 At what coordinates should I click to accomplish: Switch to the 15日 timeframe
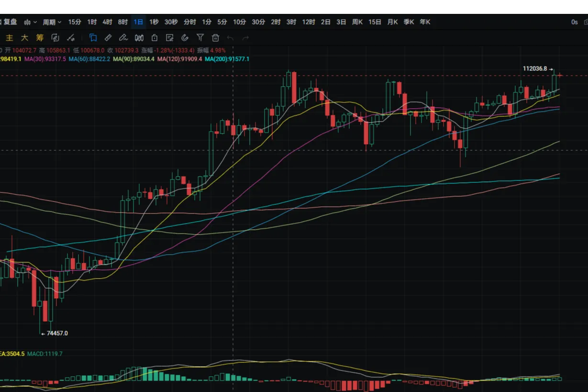click(375, 22)
